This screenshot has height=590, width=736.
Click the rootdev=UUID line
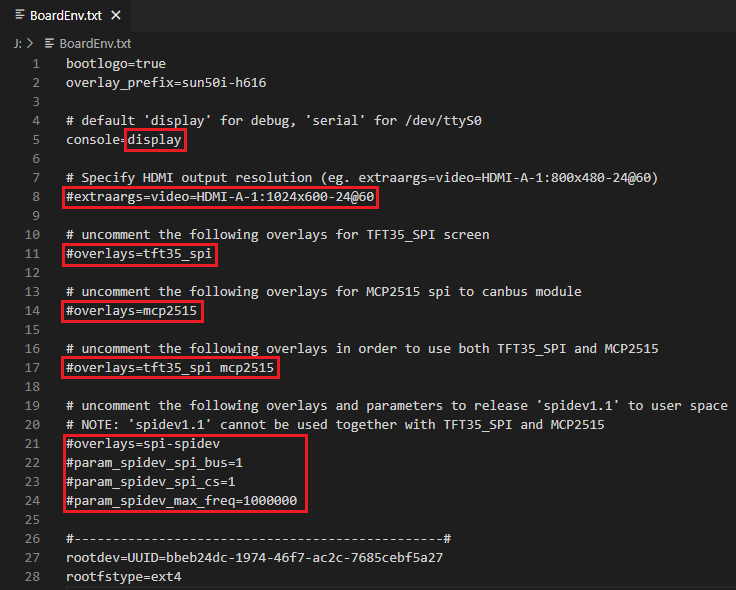(255, 558)
